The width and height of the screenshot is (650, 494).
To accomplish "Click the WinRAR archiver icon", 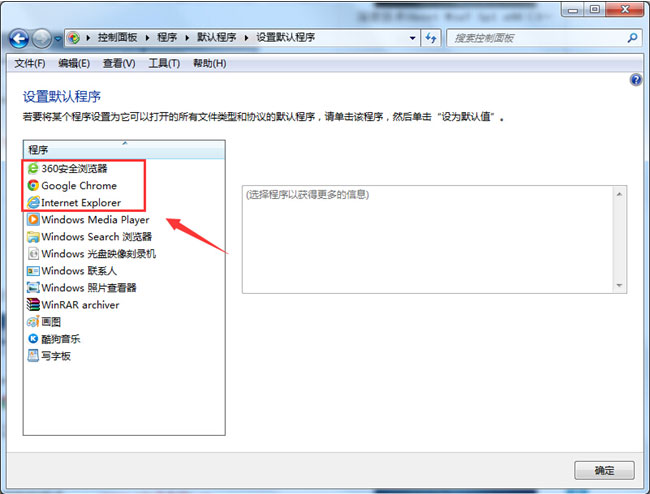I will (33, 305).
